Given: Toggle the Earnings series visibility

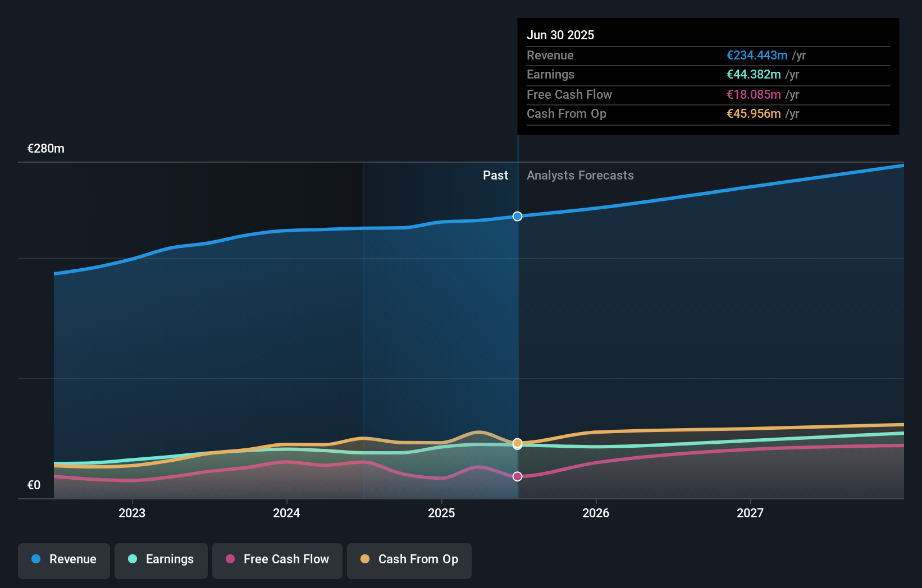Looking at the screenshot, I should coord(161,559).
